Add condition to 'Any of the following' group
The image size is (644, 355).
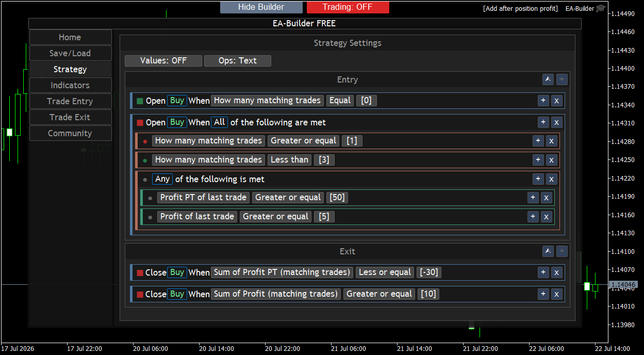coord(538,179)
